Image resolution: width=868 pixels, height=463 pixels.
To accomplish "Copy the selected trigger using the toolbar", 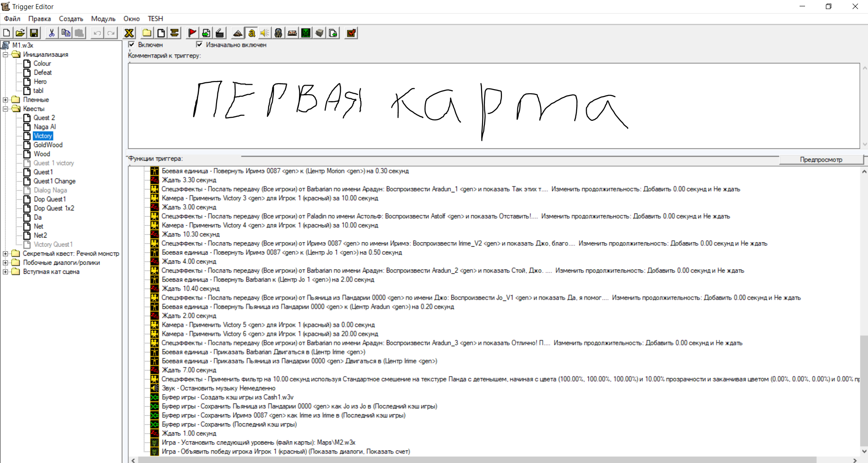I will coord(66,33).
